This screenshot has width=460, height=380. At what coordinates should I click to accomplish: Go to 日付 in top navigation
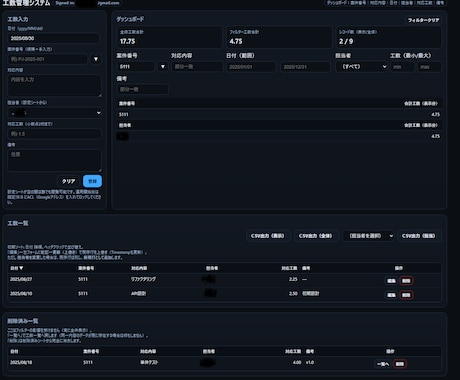(393, 3)
